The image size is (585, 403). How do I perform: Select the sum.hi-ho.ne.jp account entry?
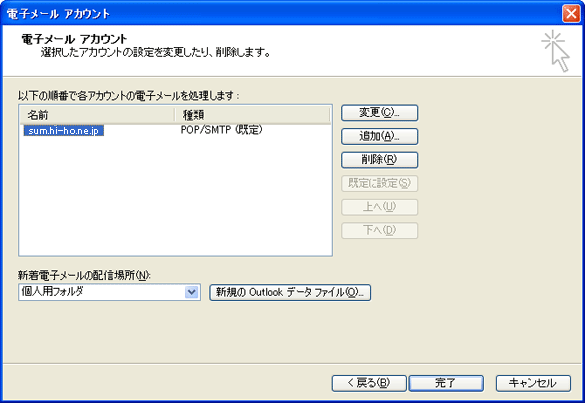(64, 131)
